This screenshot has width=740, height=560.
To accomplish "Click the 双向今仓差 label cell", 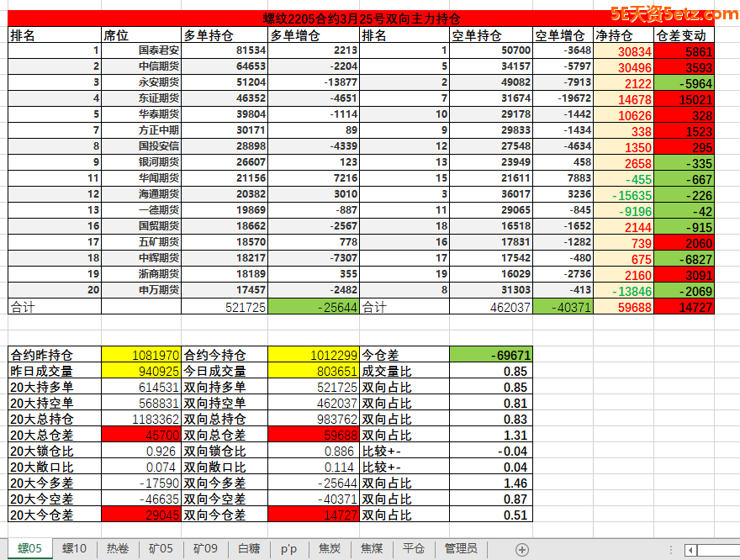I will [x=225, y=515].
